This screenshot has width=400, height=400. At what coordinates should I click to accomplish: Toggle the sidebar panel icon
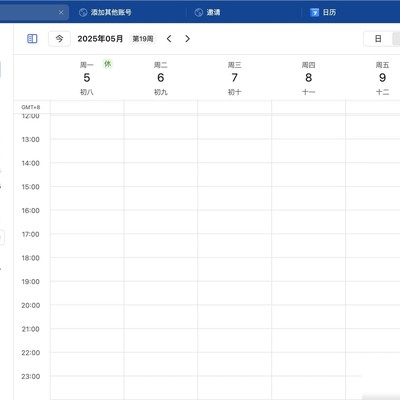[x=32, y=39]
